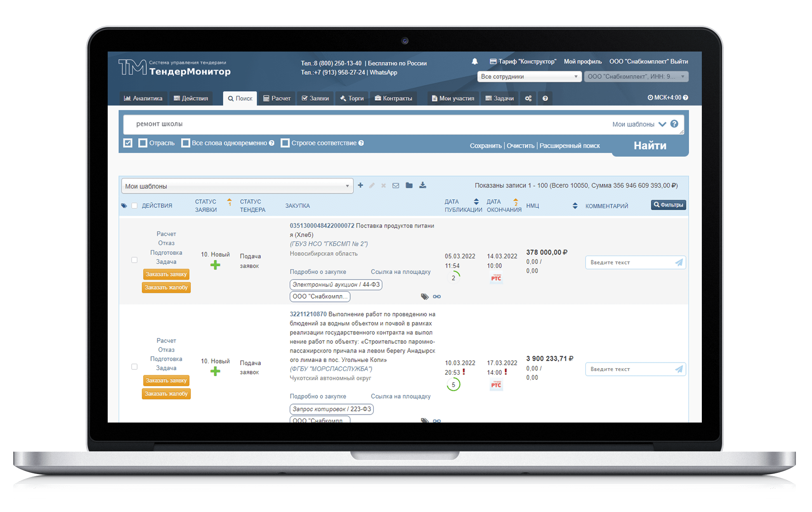Add new template with plus icon
Image resolution: width=812 pixels, height=512 pixels.
point(360,186)
